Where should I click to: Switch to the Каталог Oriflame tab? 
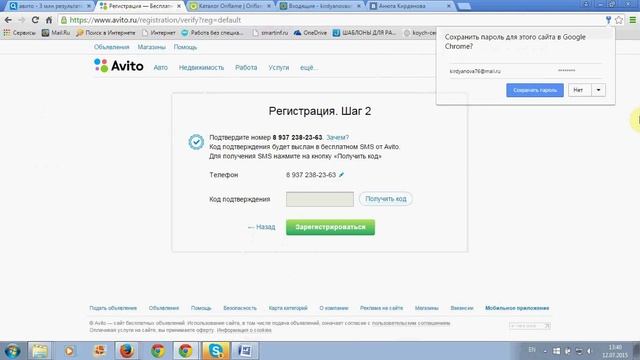230,6
